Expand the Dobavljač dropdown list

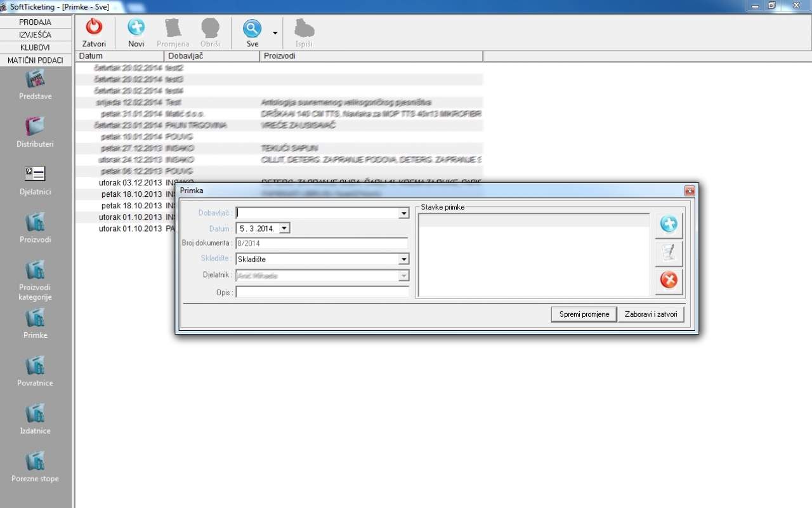tap(403, 214)
